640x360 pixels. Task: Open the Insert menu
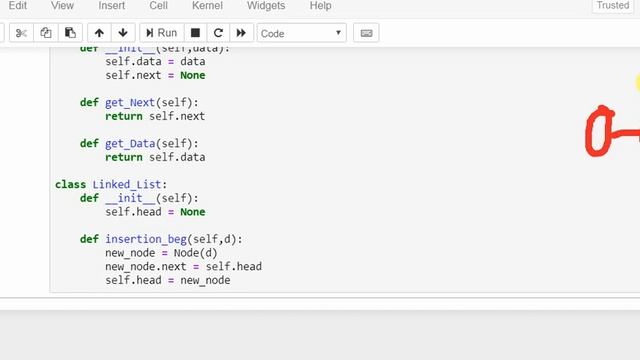tap(111, 6)
